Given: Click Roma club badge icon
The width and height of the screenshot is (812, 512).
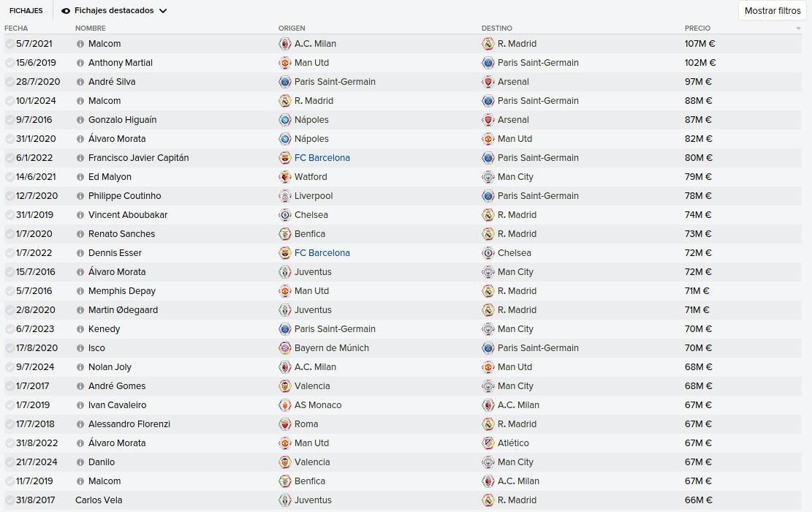Looking at the screenshot, I should click(x=285, y=424).
